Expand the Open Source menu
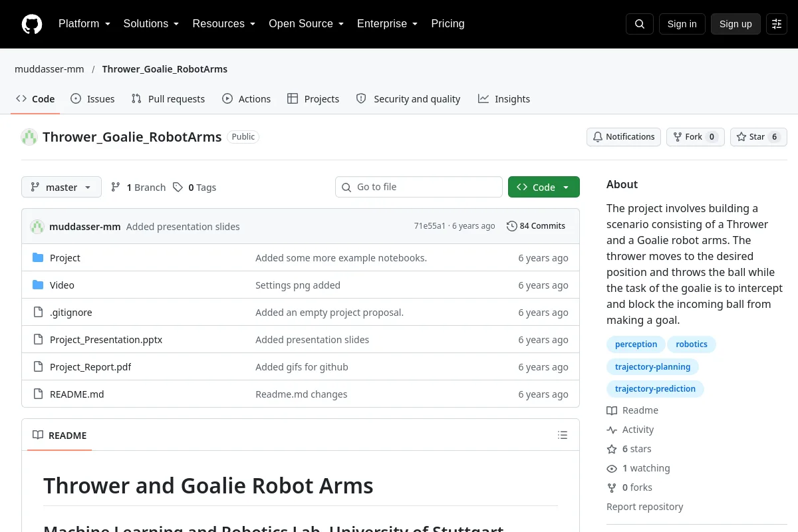Screen dimensions: 798x532 click(x=306, y=24)
